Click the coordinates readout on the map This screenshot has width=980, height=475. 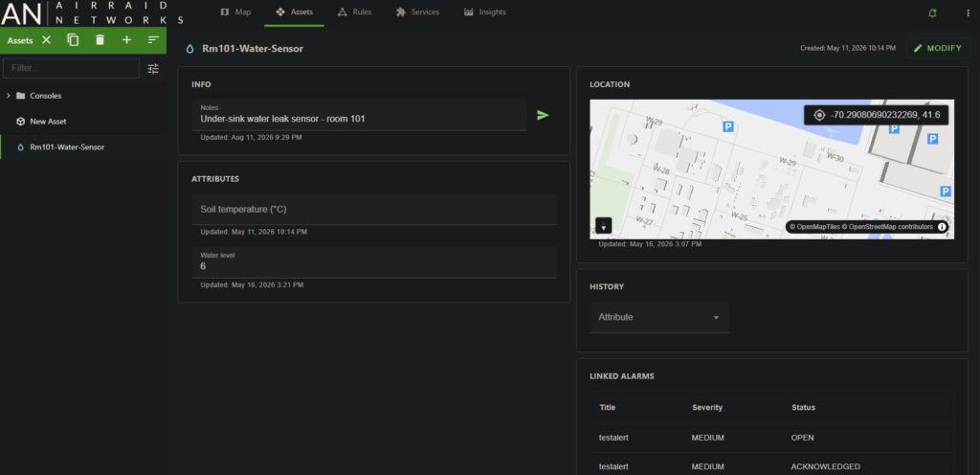(x=885, y=115)
